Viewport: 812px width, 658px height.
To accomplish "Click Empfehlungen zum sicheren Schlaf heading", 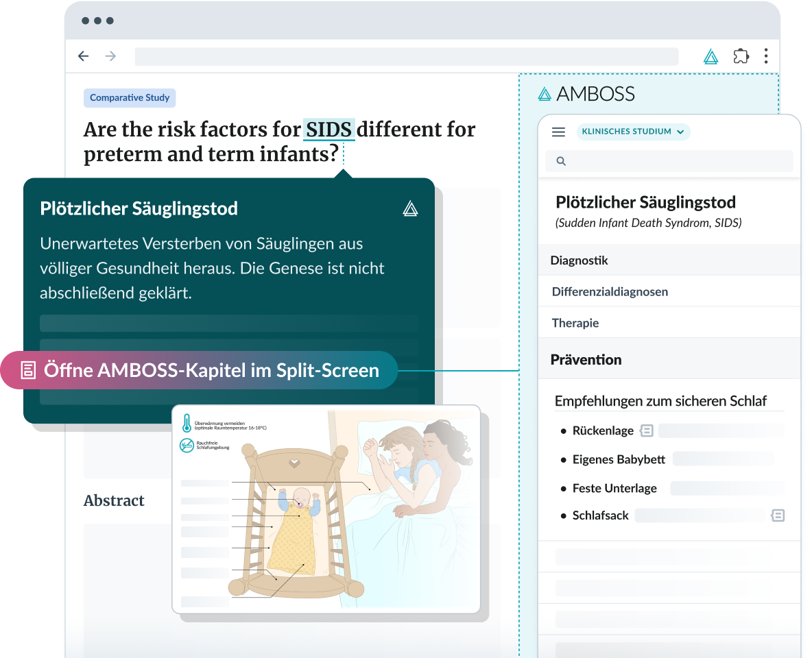I will click(x=660, y=401).
